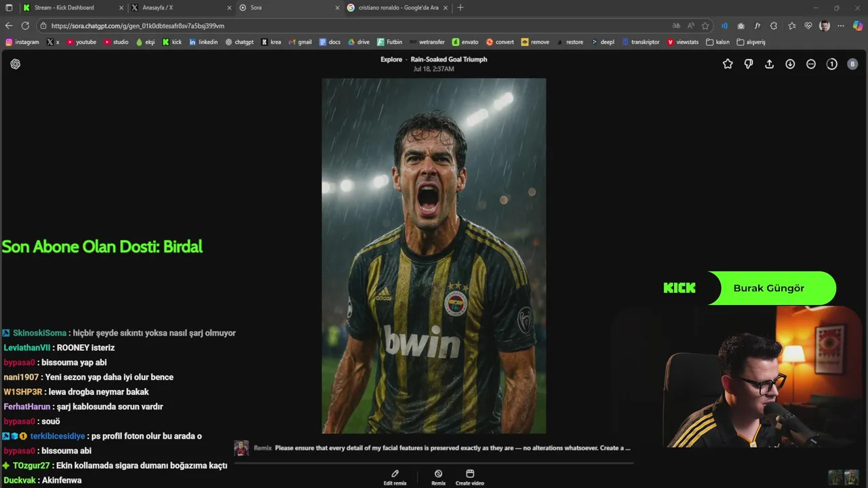Favorite the image with the star icon
The image size is (868, 488).
coord(728,64)
